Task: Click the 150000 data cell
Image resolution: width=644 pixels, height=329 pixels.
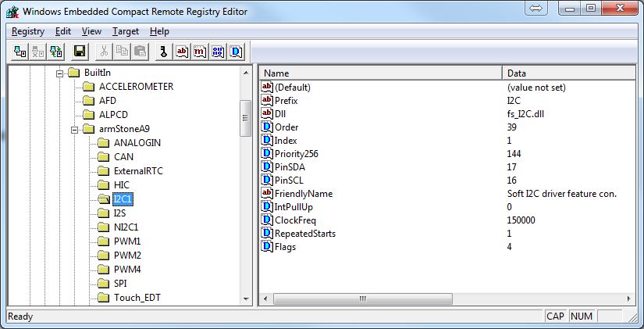Action: pos(521,220)
